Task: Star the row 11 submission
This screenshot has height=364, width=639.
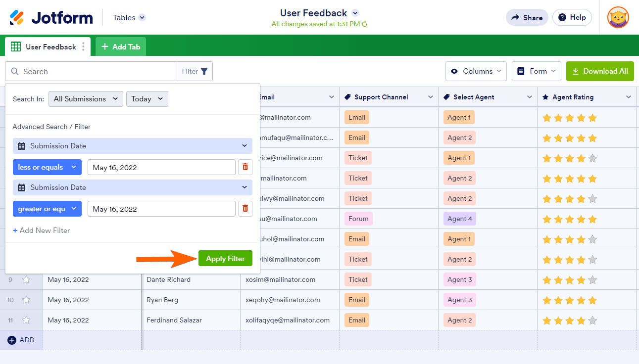Action: [26, 320]
